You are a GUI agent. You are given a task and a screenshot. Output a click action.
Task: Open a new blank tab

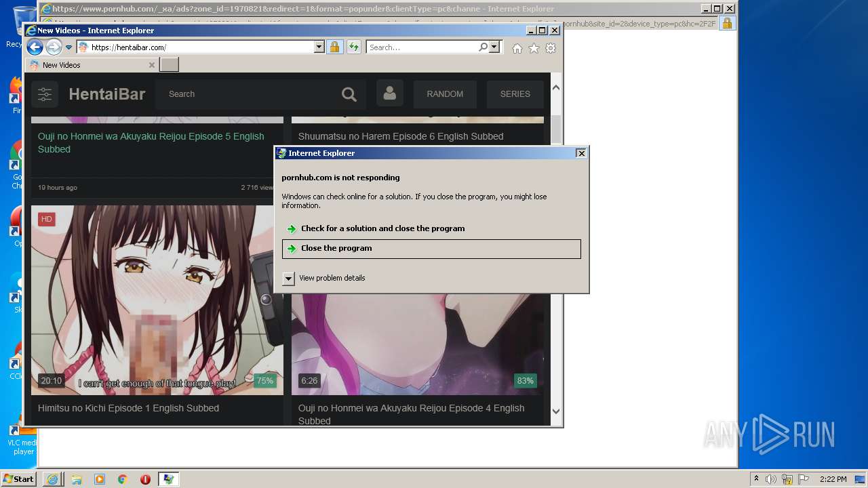click(169, 65)
